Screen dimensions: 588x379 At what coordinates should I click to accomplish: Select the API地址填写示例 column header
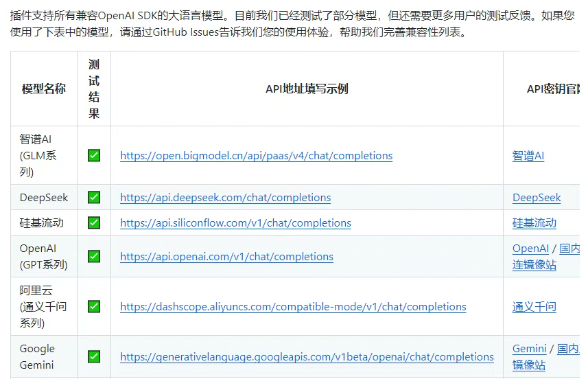pyautogui.click(x=307, y=89)
